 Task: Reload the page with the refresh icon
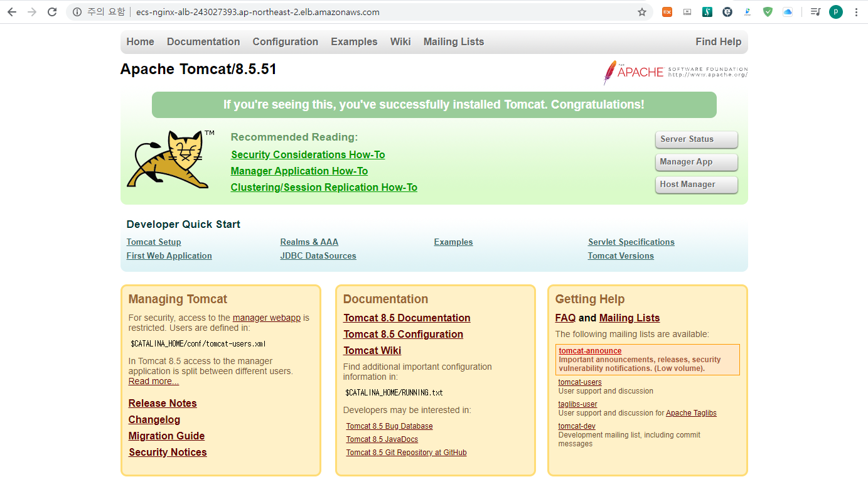click(52, 12)
